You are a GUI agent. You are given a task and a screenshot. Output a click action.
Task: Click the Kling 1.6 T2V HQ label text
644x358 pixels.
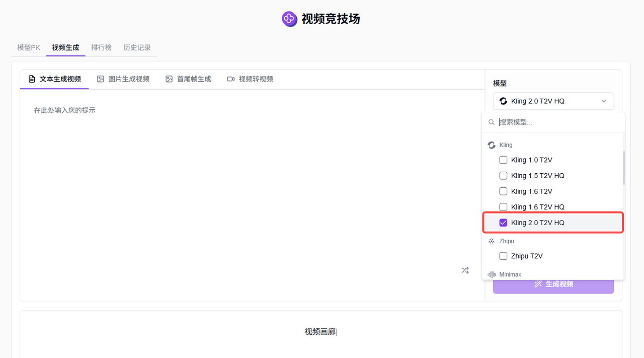pos(537,207)
